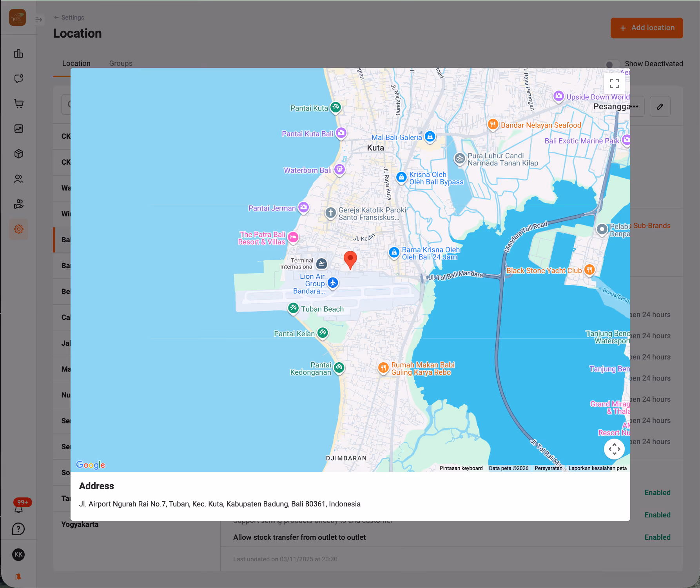This screenshot has width=700, height=588.
Task: Expand the sidebar with the arrow icon
Action: pyautogui.click(x=38, y=20)
